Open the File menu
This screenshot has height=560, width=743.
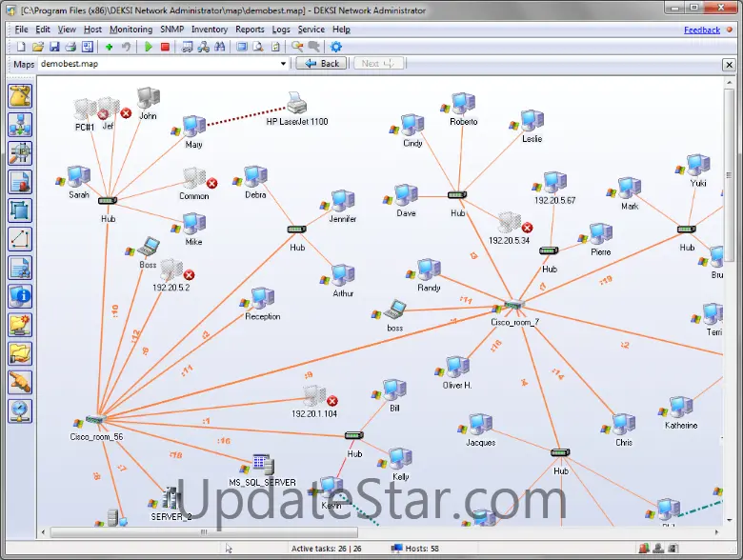click(21, 30)
